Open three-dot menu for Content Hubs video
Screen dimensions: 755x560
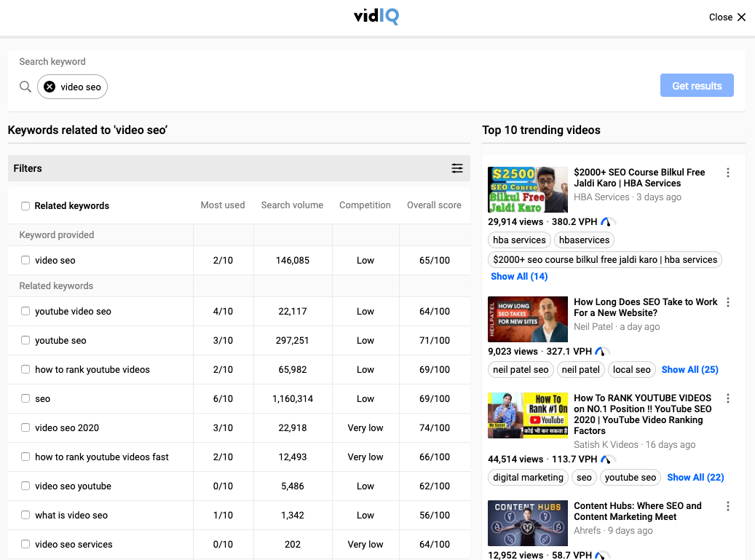pyautogui.click(x=727, y=506)
